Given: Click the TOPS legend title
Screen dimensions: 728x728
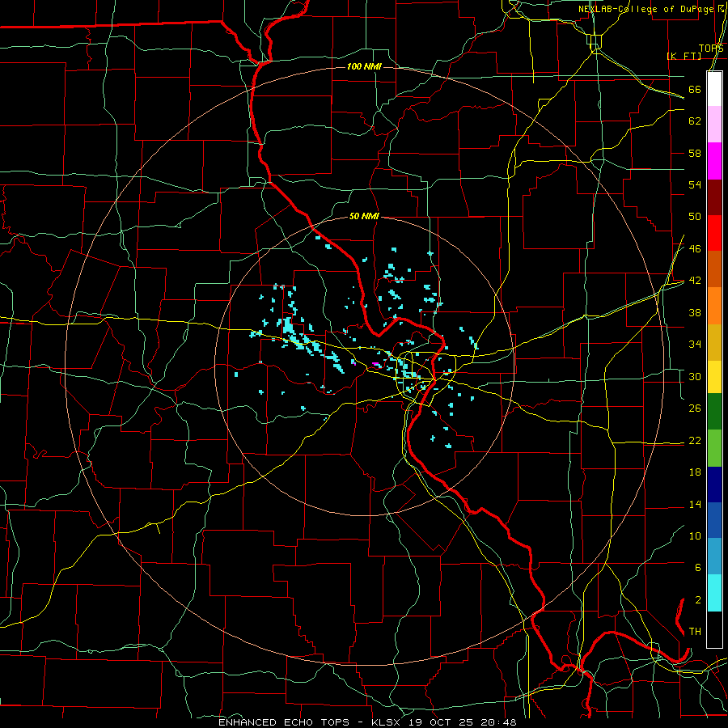Looking at the screenshot, I should [711, 48].
